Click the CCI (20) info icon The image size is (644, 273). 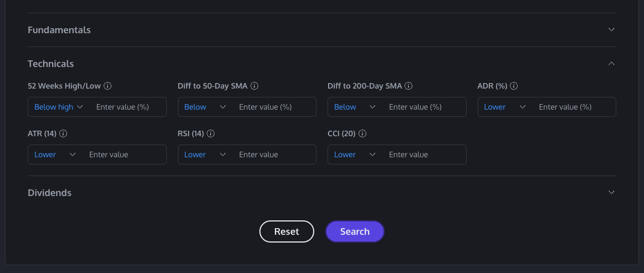click(362, 133)
